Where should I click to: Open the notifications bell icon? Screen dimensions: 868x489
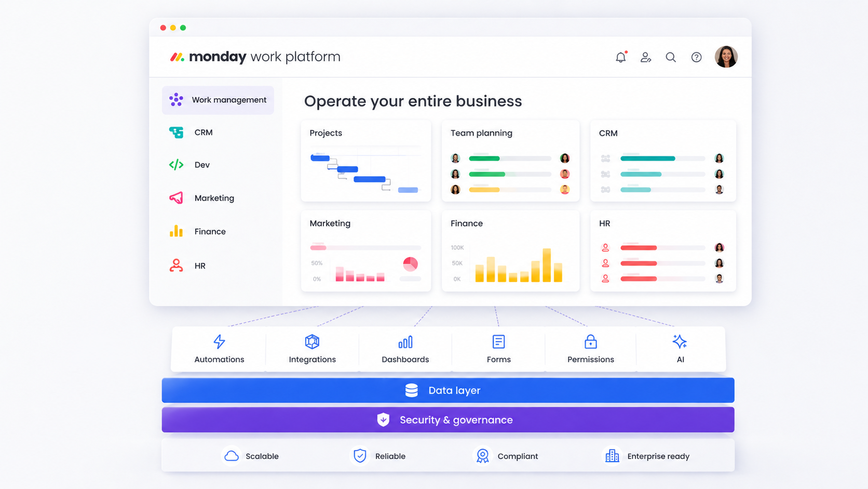coord(620,57)
